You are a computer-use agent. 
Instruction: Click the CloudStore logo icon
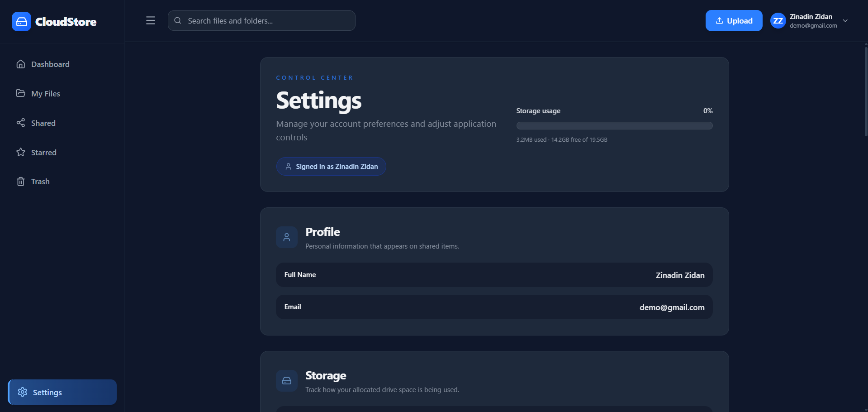click(21, 22)
